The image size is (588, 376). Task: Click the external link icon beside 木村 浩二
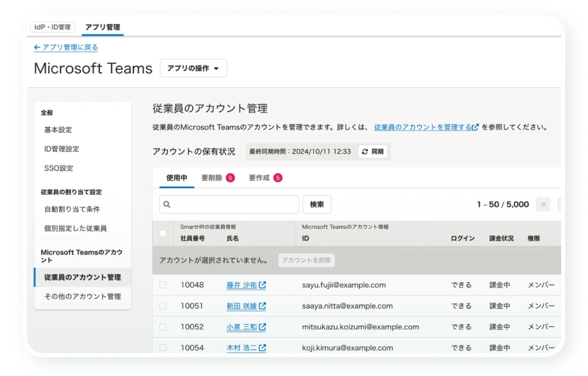click(262, 348)
